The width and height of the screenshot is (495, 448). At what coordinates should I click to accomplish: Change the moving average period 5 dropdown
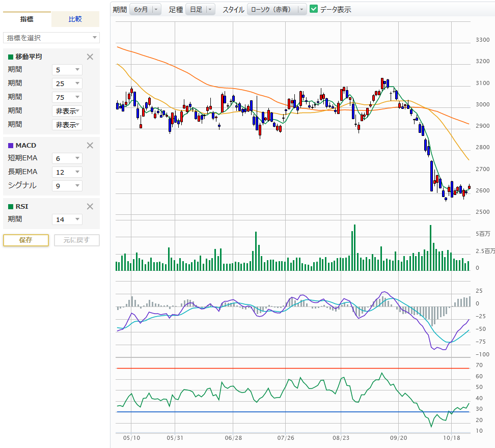tap(67, 70)
